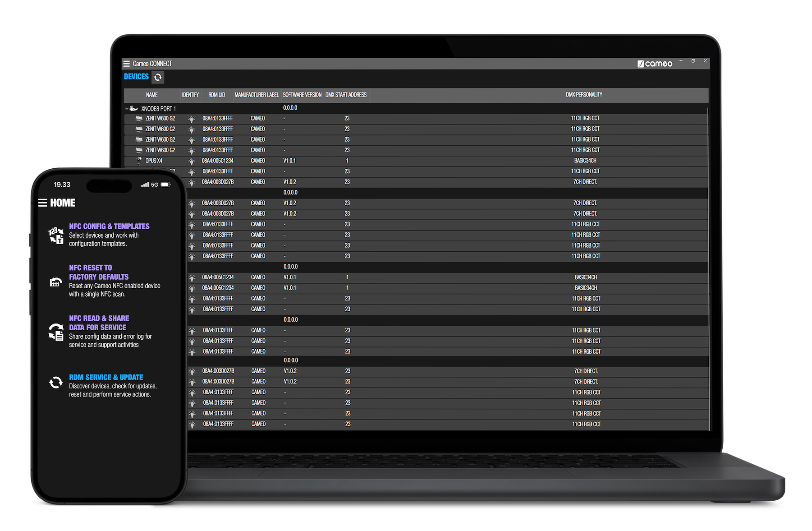Tap the 19.33 clock on the phone
The width and height of the screenshot is (812, 531).
[62, 185]
